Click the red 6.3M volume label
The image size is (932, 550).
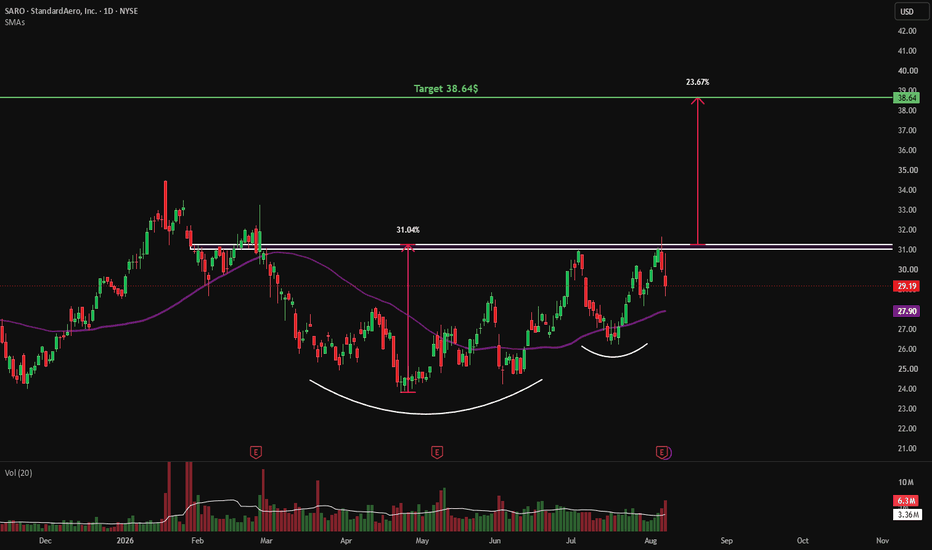(907, 501)
